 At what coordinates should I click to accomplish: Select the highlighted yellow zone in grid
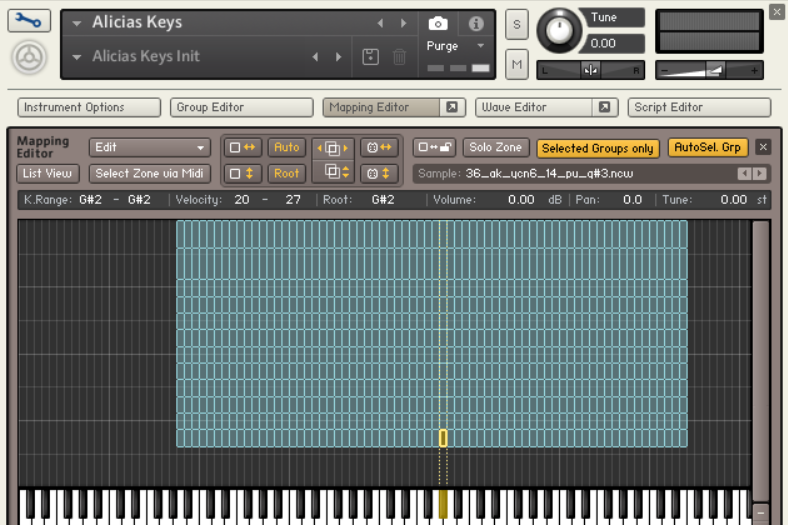[443, 438]
